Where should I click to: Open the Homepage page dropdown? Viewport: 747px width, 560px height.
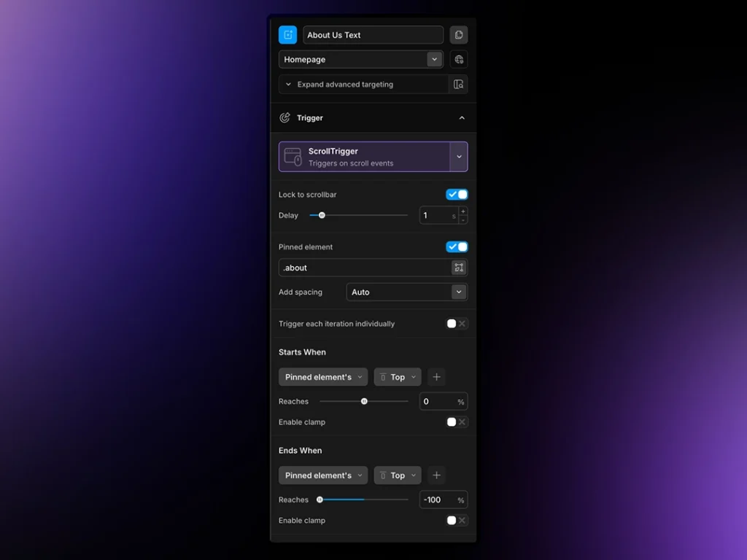[435, 60]
